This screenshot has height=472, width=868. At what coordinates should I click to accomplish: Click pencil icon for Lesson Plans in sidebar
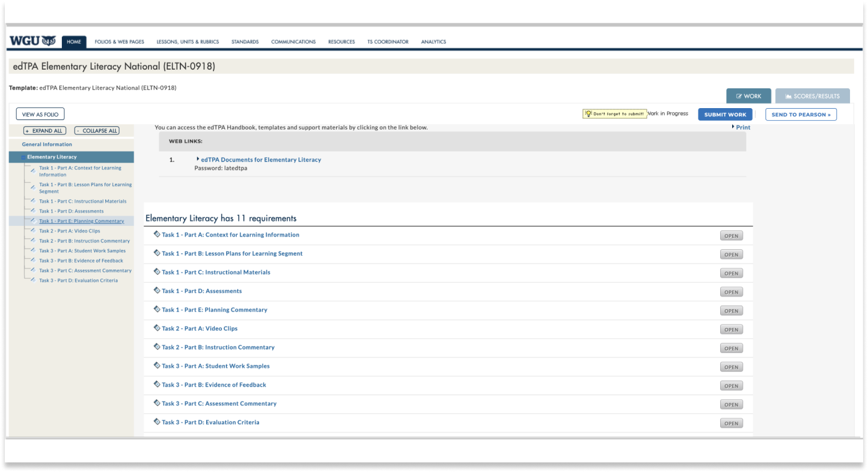pos(33,188)
